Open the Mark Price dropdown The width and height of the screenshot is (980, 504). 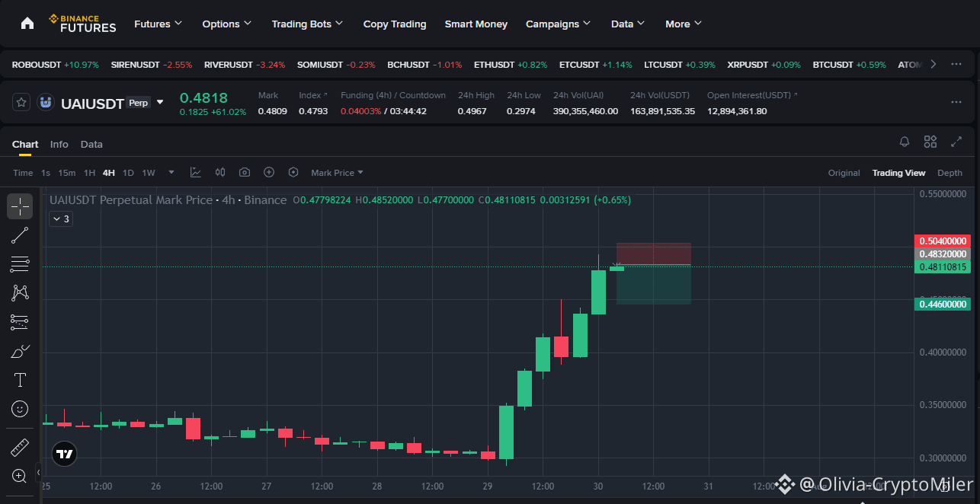pyautogui.click(x=338, y=173)
